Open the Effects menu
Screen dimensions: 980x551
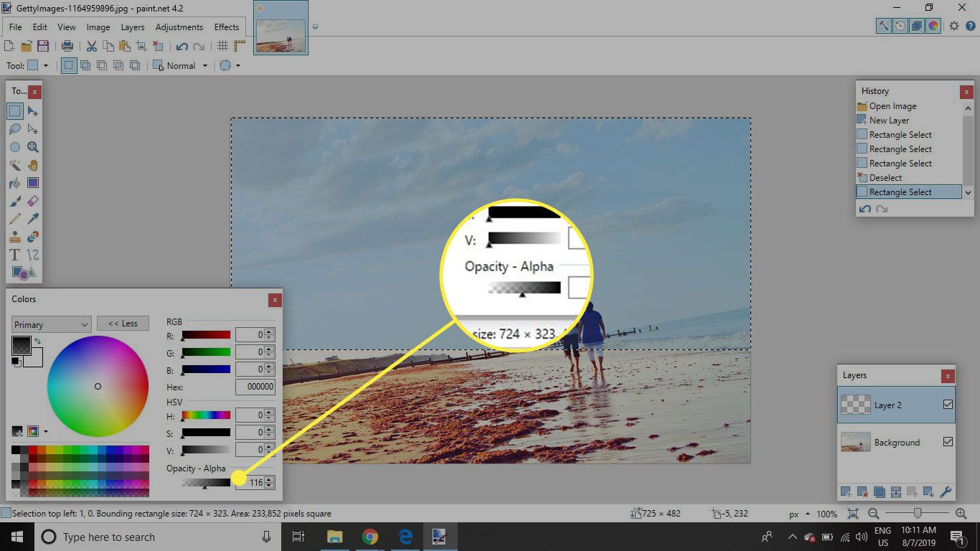tap(227, 27)
